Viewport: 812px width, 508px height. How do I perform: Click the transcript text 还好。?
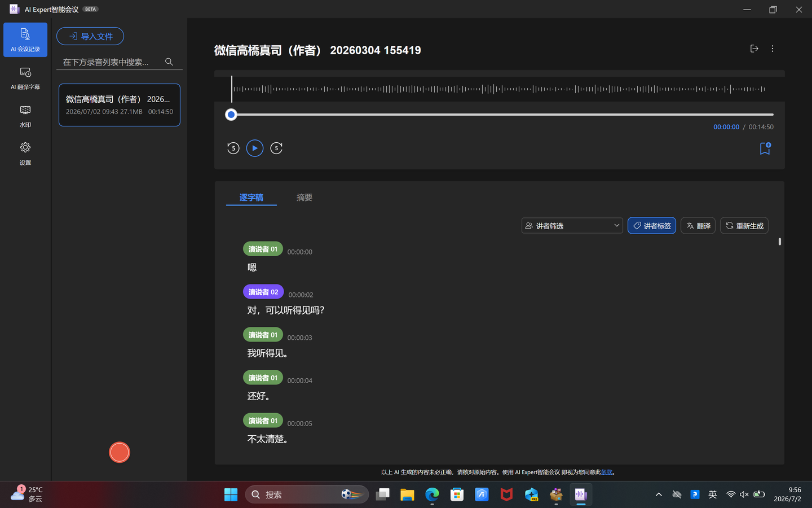[259, 396]
